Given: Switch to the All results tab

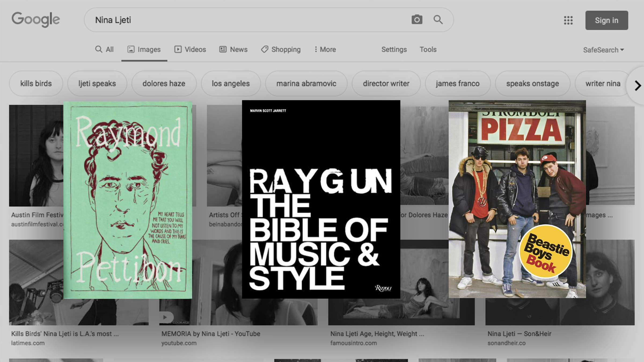Looking at the screenshot, I should 104,49.
